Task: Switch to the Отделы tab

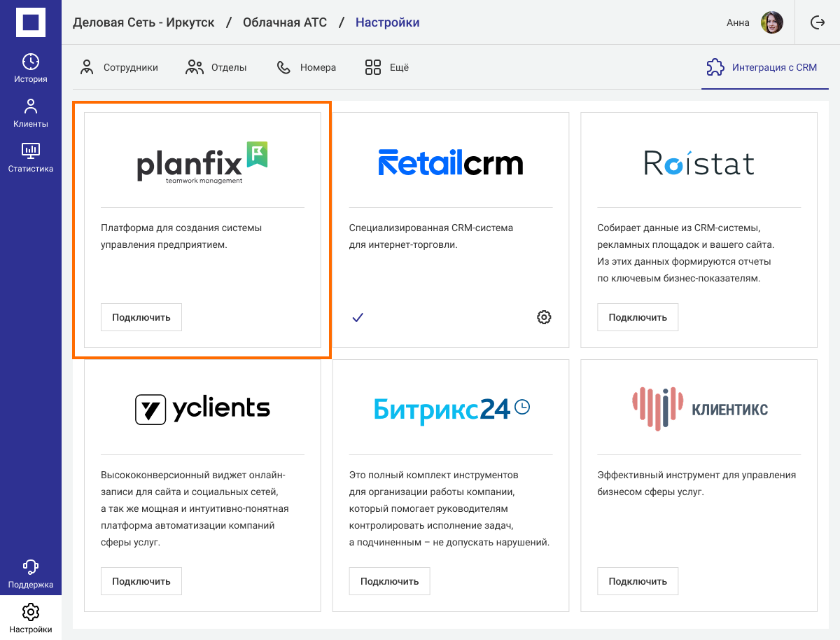Action: [x=216, y=68]
